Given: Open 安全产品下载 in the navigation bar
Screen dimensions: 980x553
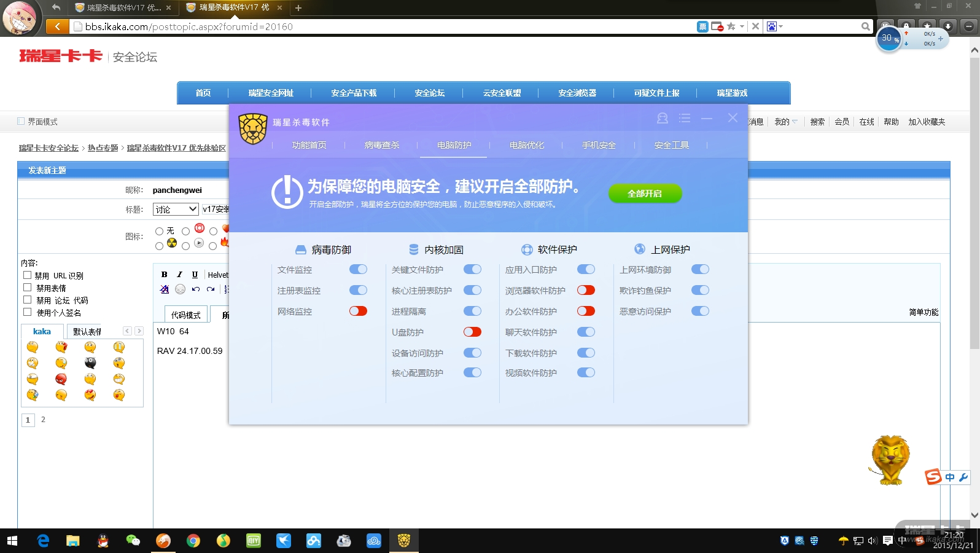Looking at the screenshot, I should 354,93.
